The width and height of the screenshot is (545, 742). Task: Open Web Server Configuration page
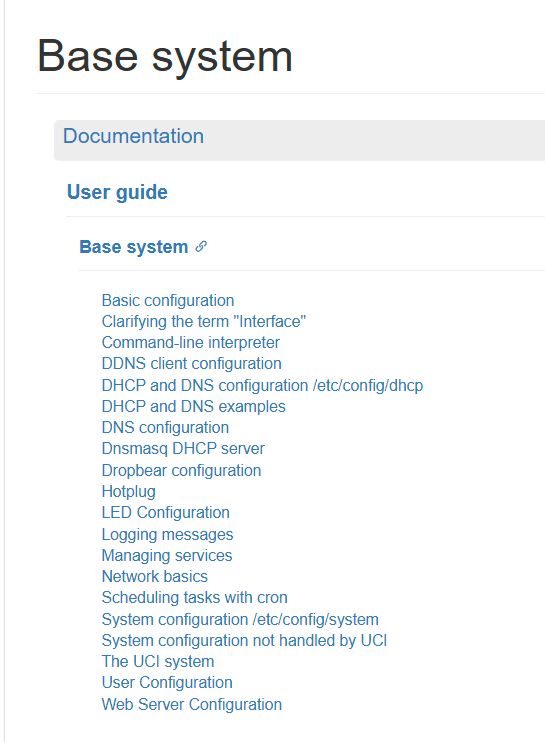pyautogui.click(x=192, y=705)
